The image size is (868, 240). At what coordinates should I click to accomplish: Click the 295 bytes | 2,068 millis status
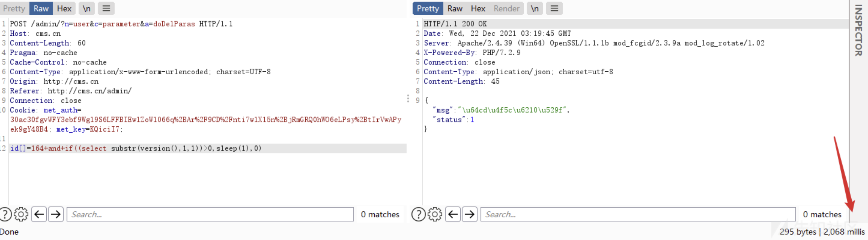point(822,232)
